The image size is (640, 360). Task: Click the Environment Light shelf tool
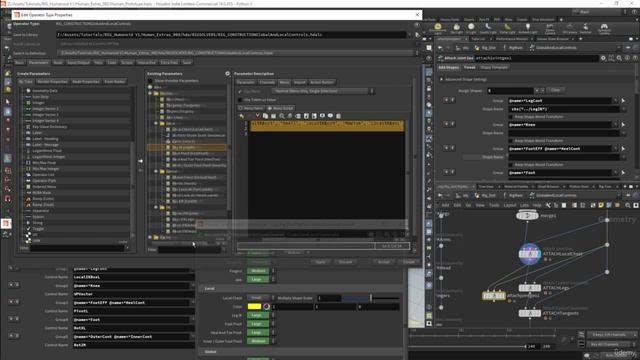tap(438, 29)
